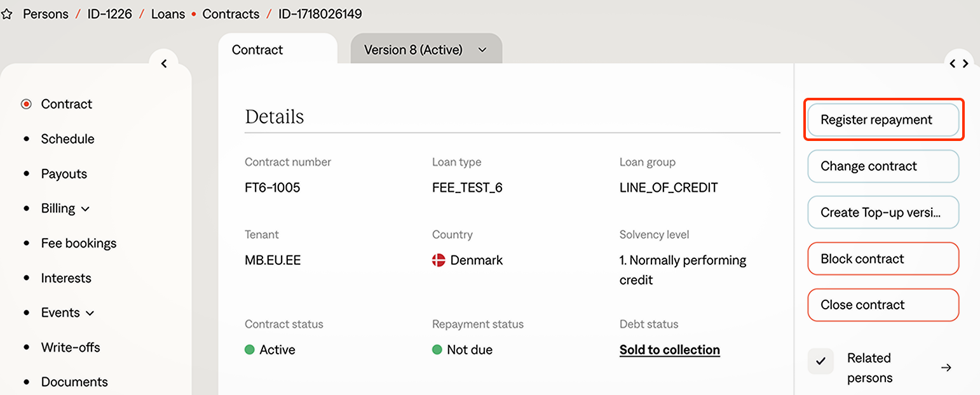The image size is (980, 395).
Task: Toggle the Related persons checkmark
Action: click(820, 361)
